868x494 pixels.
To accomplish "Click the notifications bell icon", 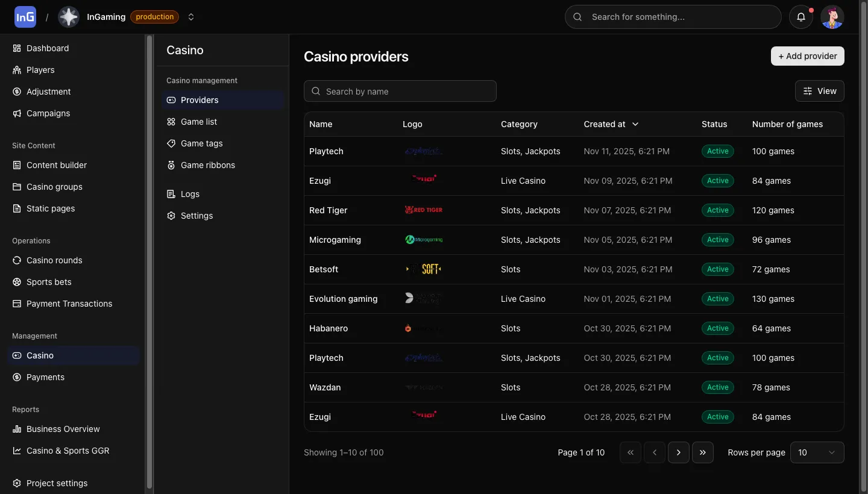I will (x=801, y=17).
